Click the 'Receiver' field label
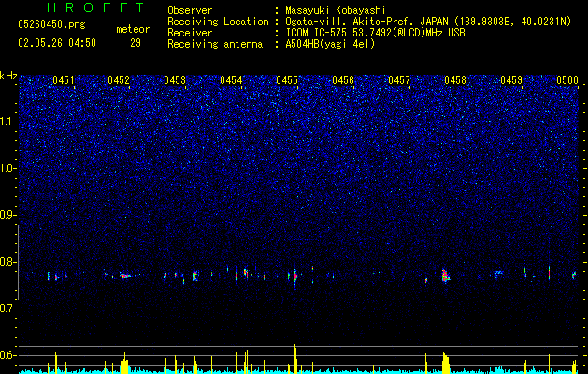 pos(190,33)
